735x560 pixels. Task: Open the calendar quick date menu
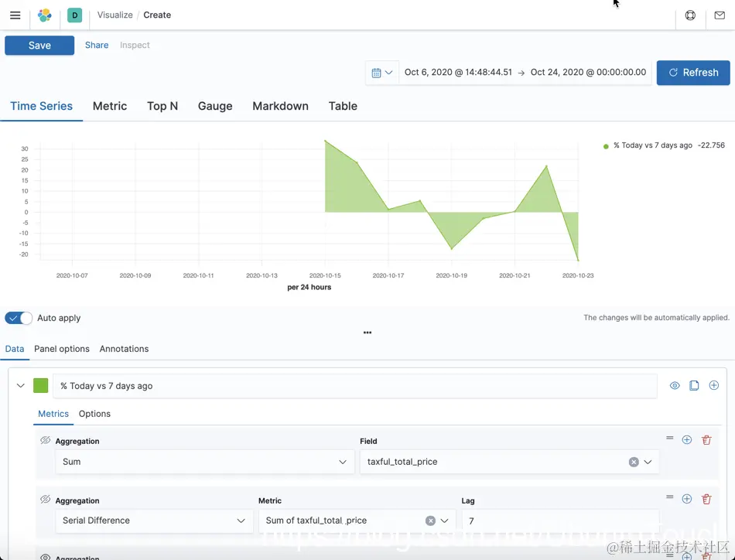382,73
